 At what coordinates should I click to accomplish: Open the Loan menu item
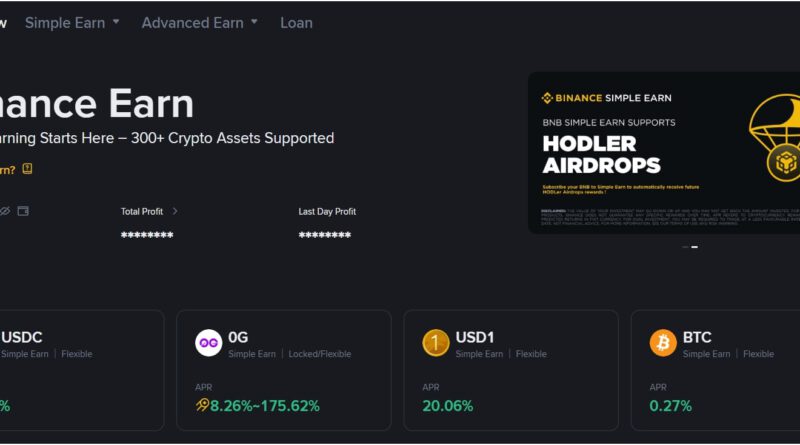[296, 22]
